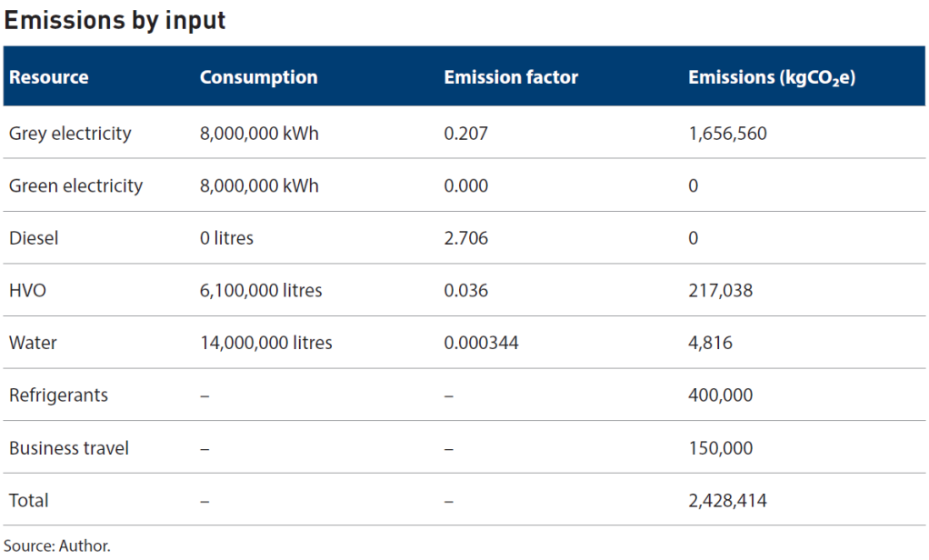
Task: Select the 0.207 emission factor cell
Action: pyautogui.click(x=466, y=134)
